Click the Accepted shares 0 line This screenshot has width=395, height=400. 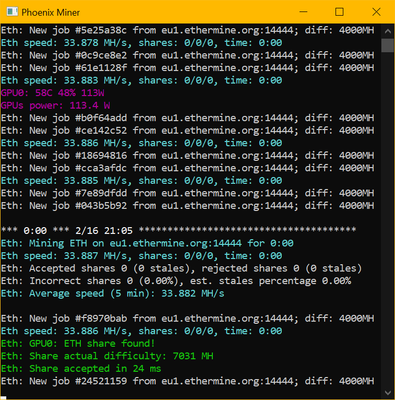181,268
